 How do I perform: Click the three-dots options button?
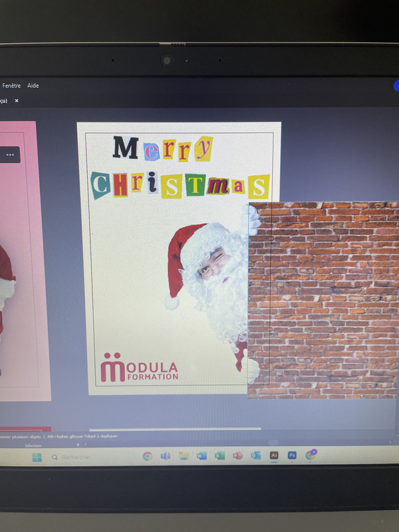(10, 154)
